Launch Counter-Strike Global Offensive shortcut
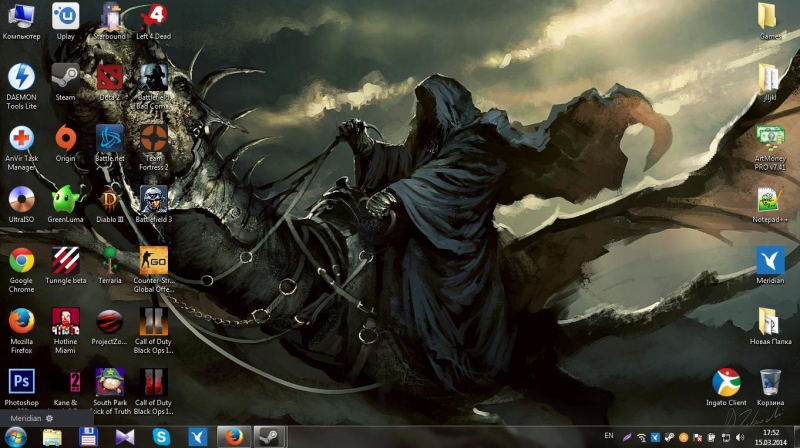Image resolution: width=800 pixels, height=448 pixels. point(153,270)
